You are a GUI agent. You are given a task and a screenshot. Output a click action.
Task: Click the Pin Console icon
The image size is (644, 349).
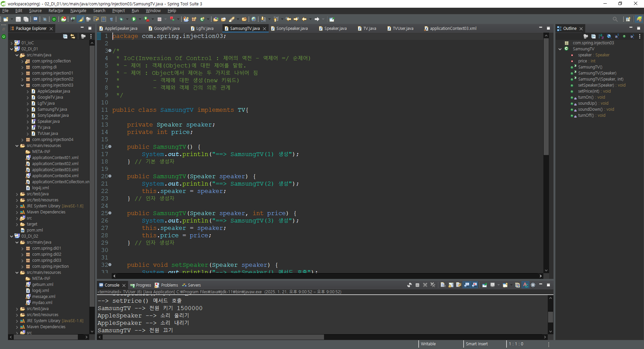(x=484, y=285)
